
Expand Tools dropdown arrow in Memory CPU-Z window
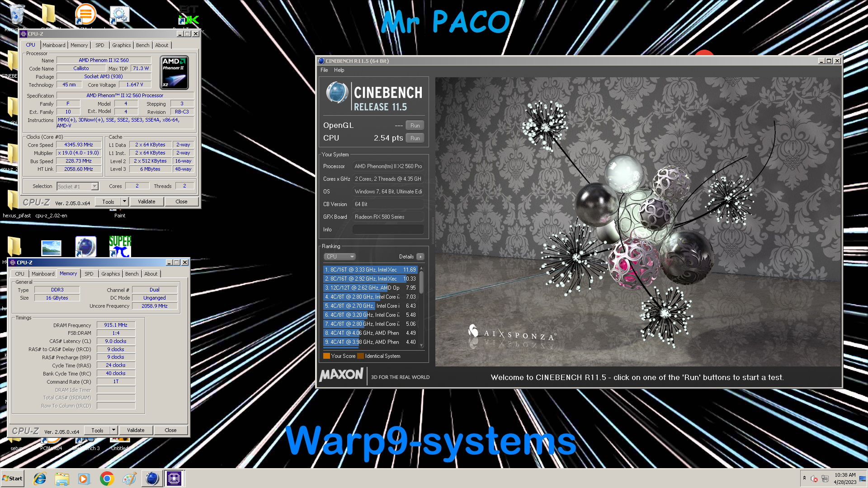tap(113, 430)
